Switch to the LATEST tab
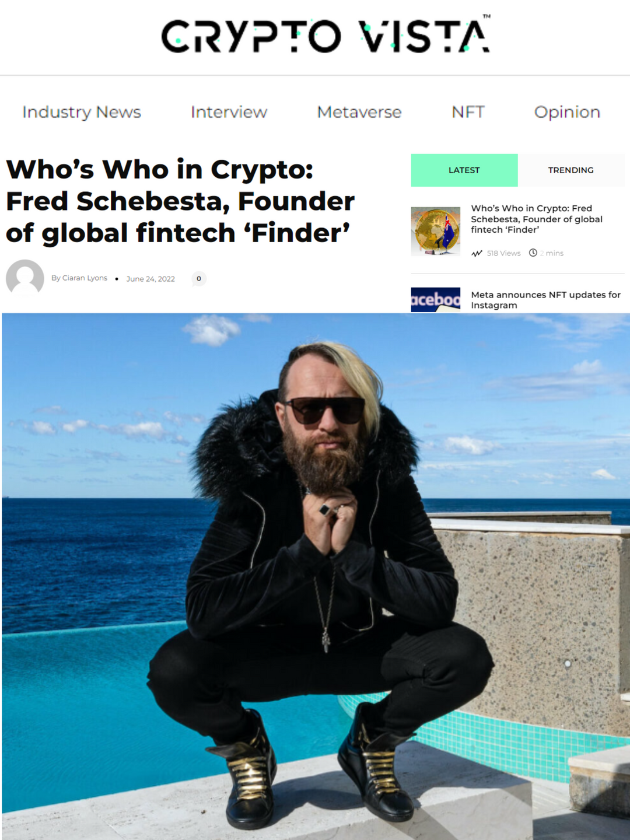Image resolution: width=630 pixels, height=840 pixels. [464, 170]
